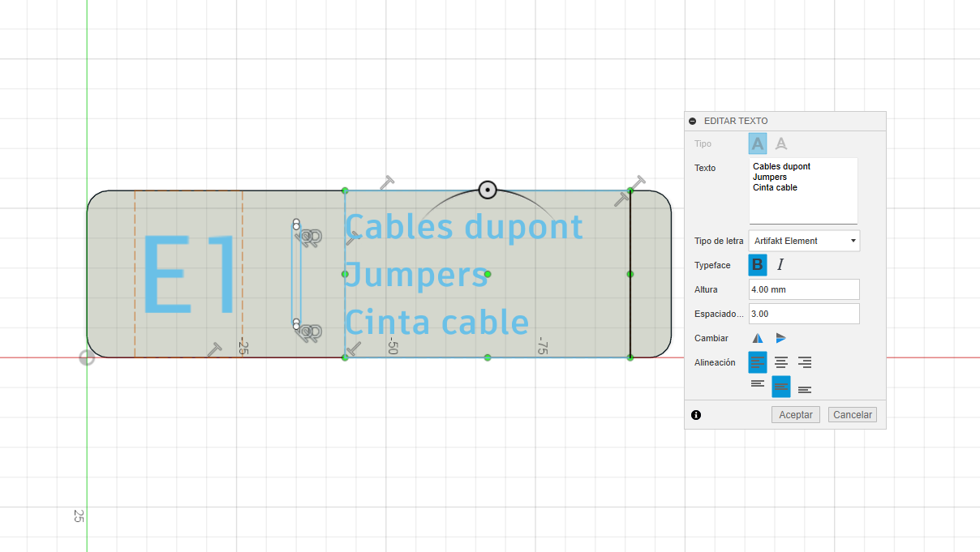Click the Altura height input field
The image size is (980, 552).
[x=803, y=289]
